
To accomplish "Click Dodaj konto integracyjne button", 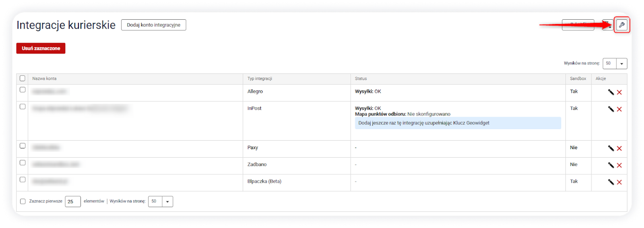I will (x=154, y=25).
